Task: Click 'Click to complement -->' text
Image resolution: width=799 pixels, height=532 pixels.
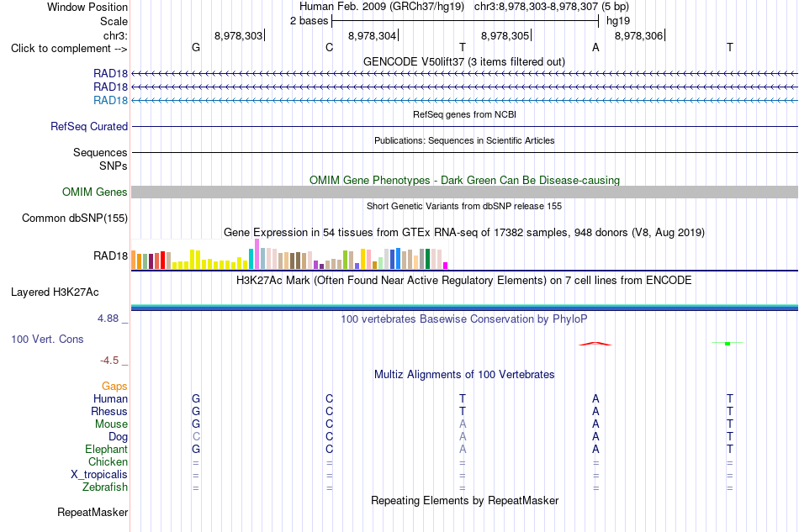Action: point(69,49)
